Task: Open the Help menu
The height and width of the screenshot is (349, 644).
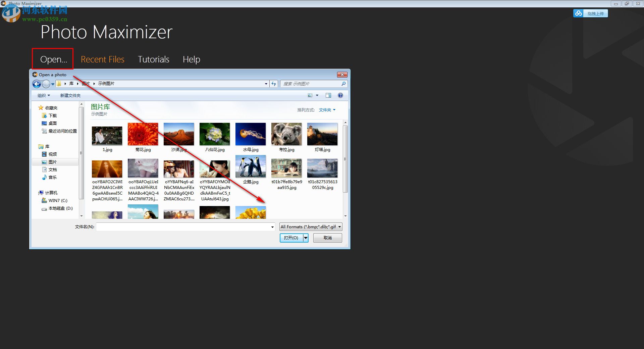Action: 191,59
